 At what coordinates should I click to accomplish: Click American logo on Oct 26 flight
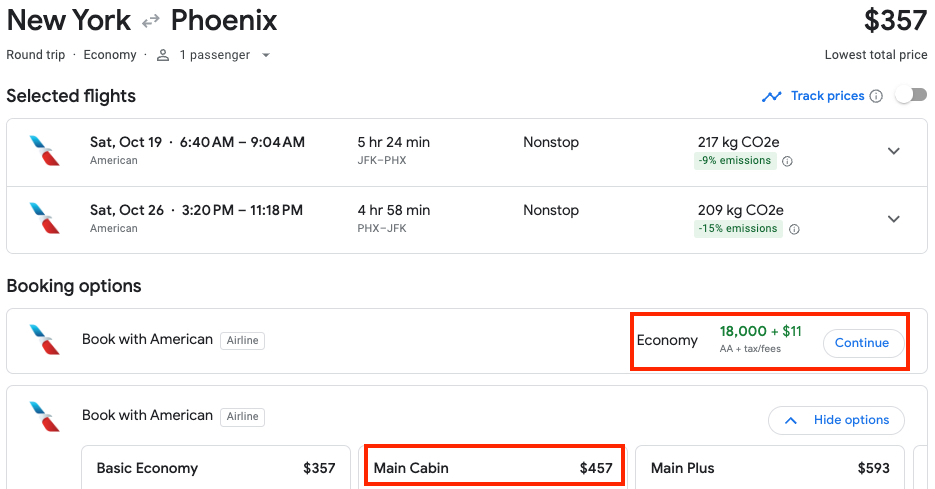pos(44,219)
